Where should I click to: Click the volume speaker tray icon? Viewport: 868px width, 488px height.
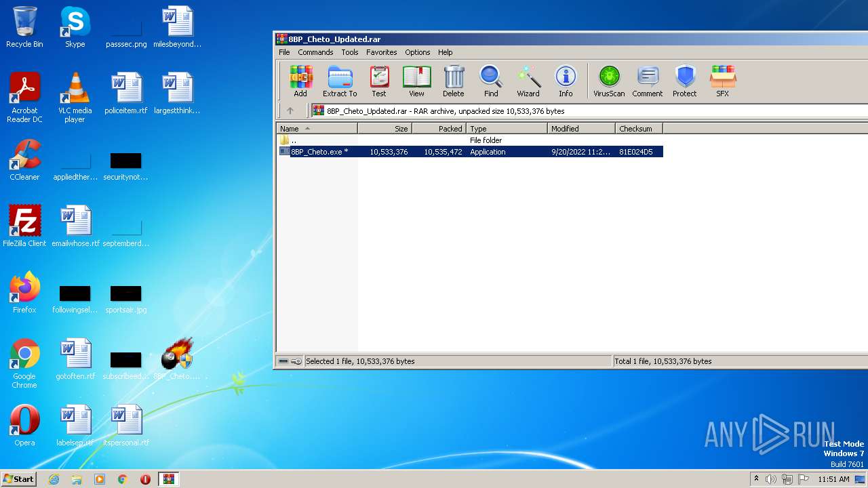click(x=771, y=479)
